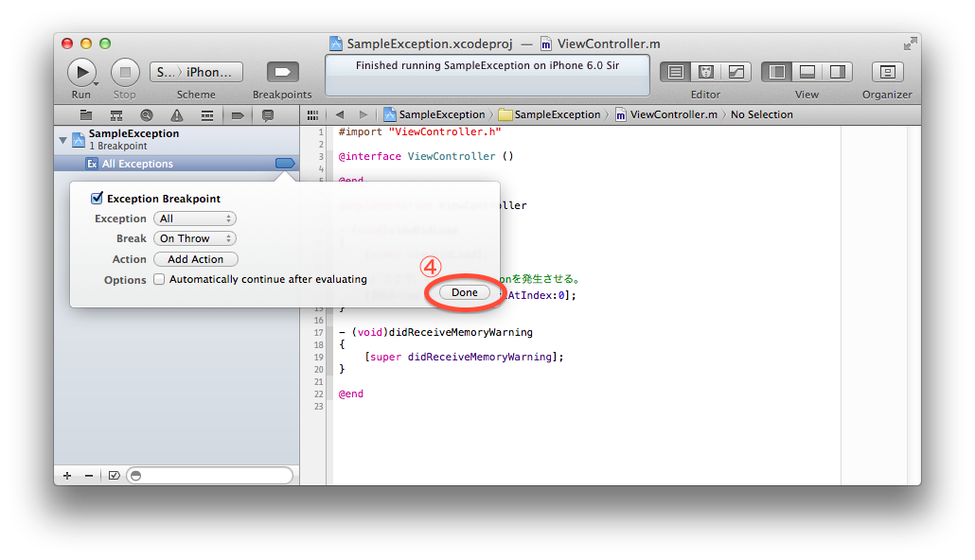Open the Issue navigator warning icon
This screenshot has height=560, width=975.
click(x=176, y=115)
